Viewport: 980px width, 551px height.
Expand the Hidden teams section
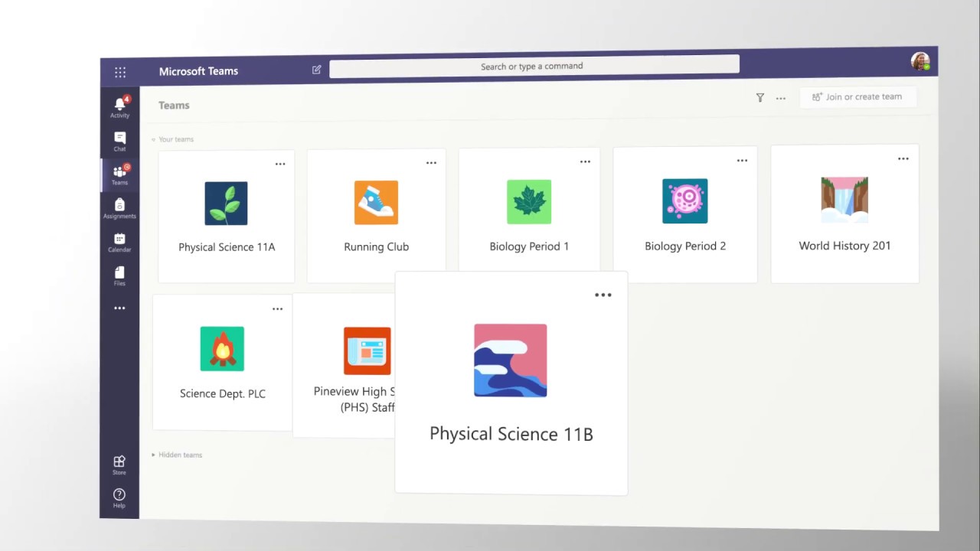(x=177, y=455)
